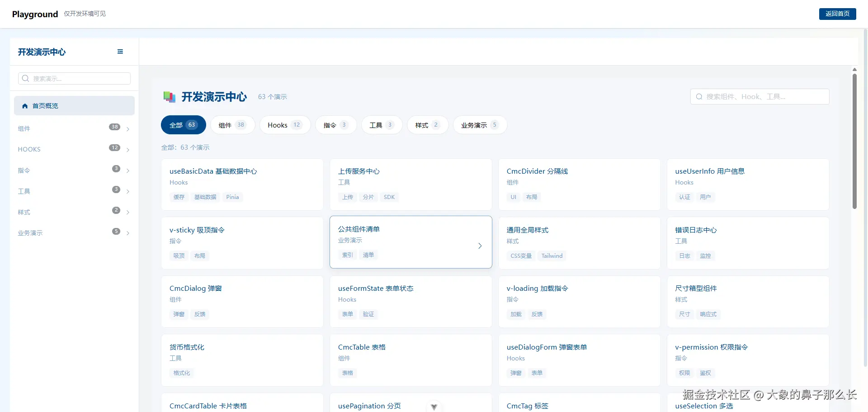Focus the 搜索组件、Hook、工具 search input
This screenshot has width=868, height=412.
(764, 97)
